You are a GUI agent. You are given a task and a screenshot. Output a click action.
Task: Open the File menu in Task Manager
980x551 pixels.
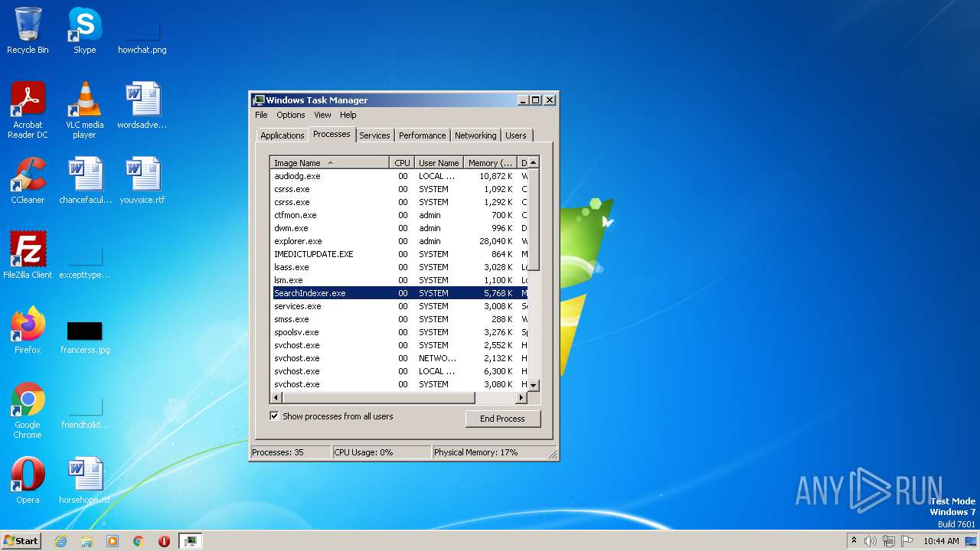[261, 115]
